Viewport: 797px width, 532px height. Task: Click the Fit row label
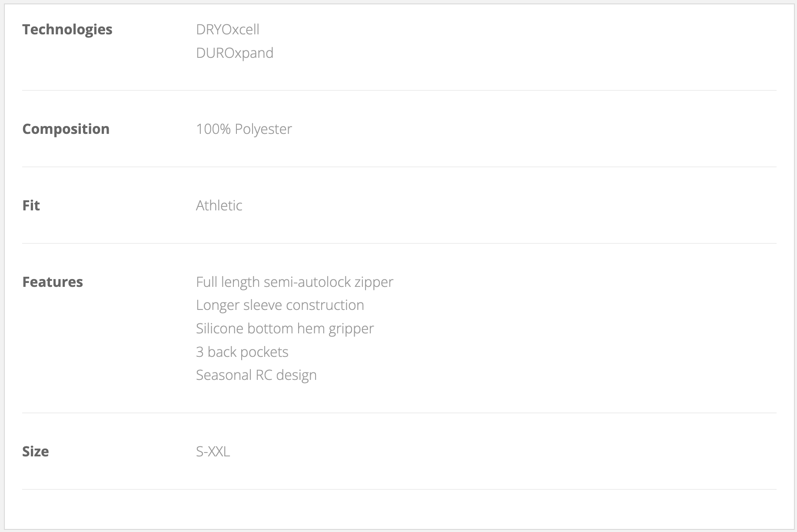coord(31,206)
